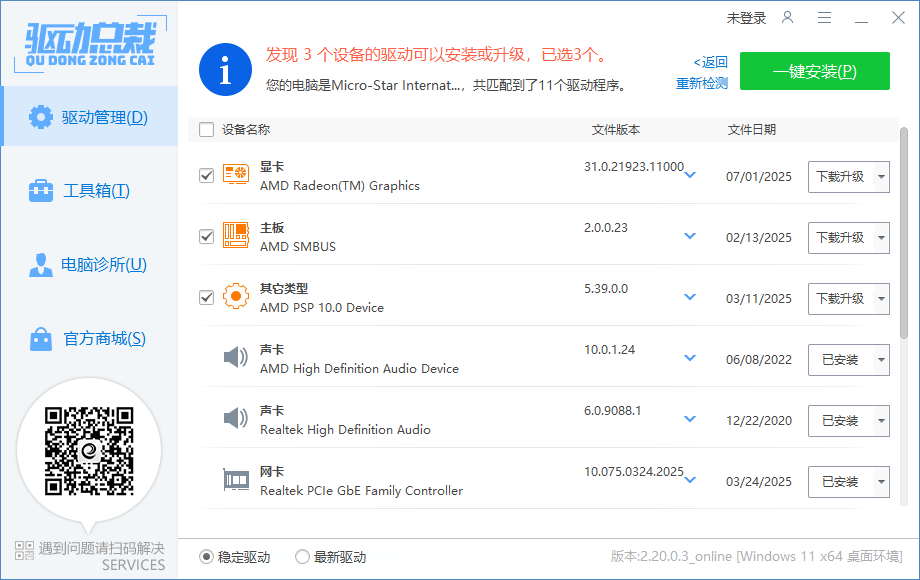Click 下载升级 for AMD PSP 10.0 Device
The height and width of the screenshot is (580, 920).
click(841, 299)
